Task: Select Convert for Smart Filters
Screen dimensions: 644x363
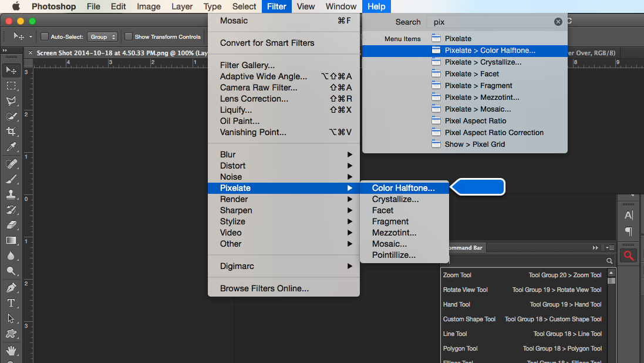Action: [284, 43]
